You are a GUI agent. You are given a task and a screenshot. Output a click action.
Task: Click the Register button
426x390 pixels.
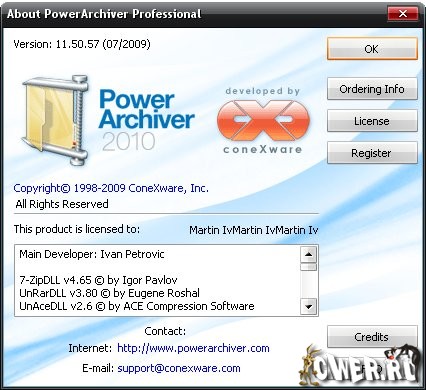(x=372, y=153)
